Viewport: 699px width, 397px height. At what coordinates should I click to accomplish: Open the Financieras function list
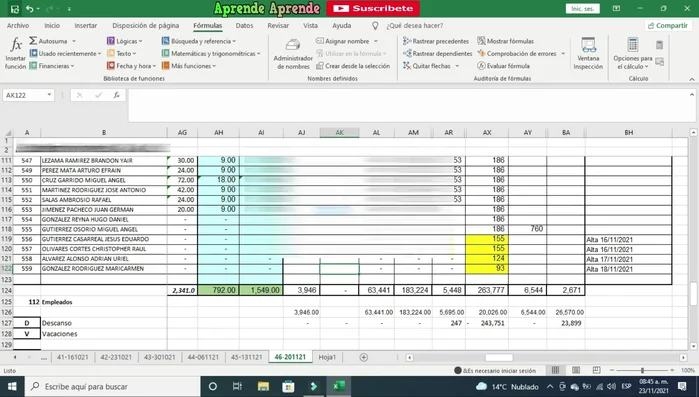point(52,66)
